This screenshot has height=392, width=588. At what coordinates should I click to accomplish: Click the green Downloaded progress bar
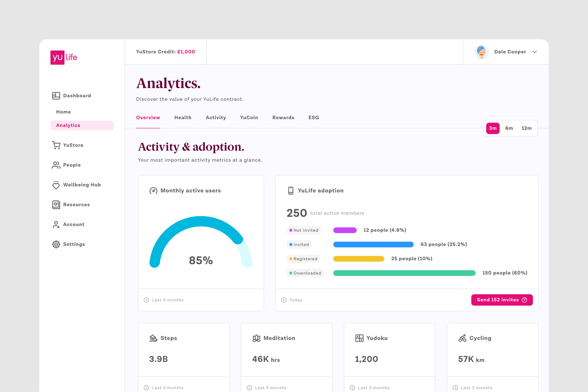pos(404,273)
